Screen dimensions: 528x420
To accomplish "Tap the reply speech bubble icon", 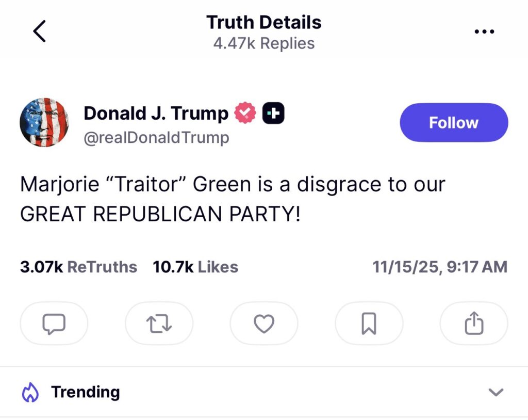I will (54, 324).
